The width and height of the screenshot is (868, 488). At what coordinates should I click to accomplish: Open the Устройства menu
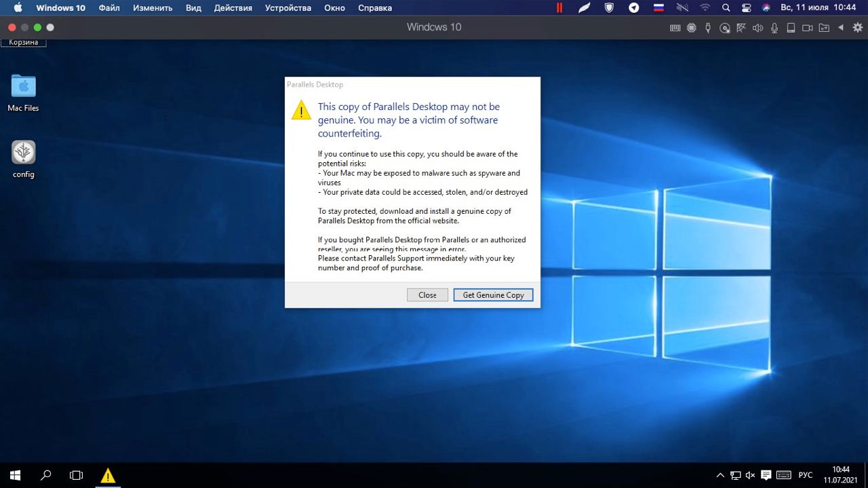[288, 8]
